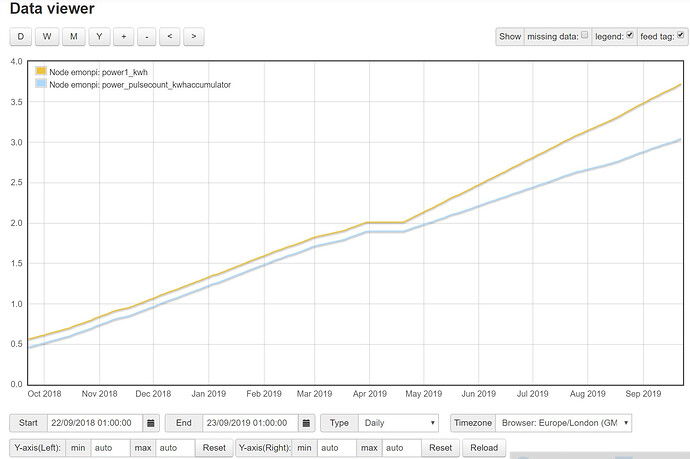Click the 'Jan 2019' x-axis label
The width and height of the screenshot is (690, 459).
tap(209, 394)
